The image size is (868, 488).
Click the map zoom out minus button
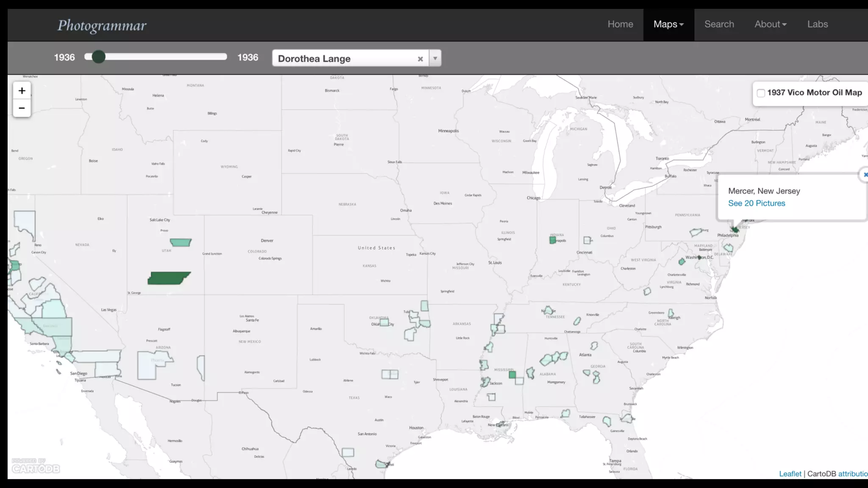click(22, 108)
